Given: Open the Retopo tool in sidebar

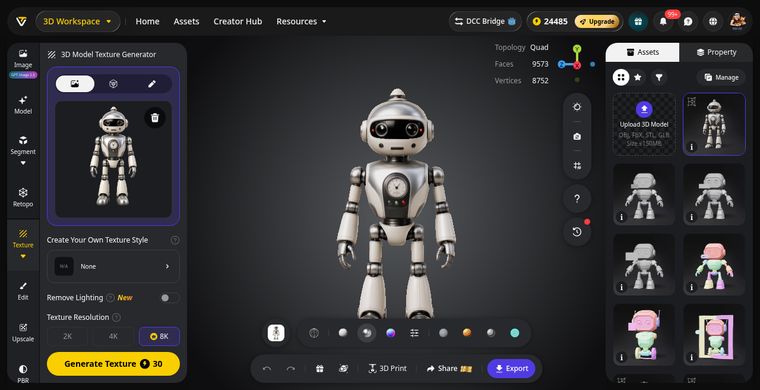Looking at the screenshot, I should pyautogui.click(x=23, y=198).
